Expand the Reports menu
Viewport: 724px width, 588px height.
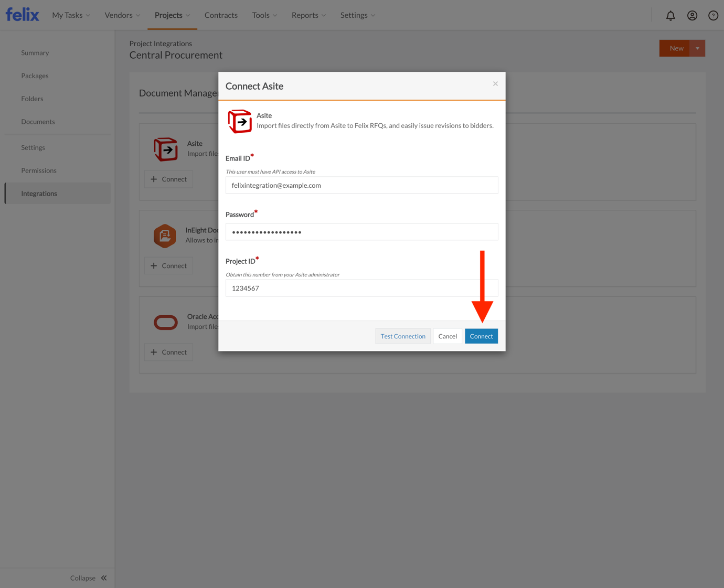pos(308,15)
